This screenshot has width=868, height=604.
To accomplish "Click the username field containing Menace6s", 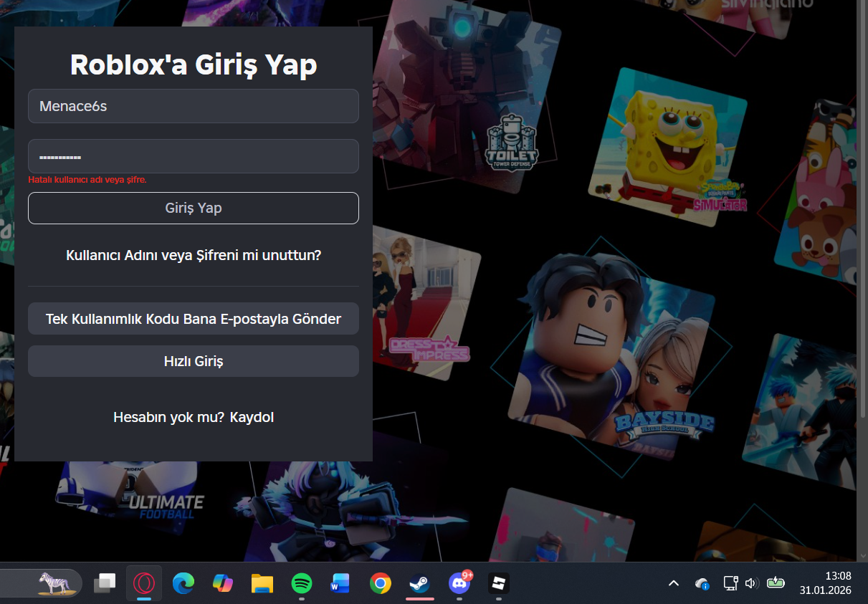I will point(194,106).
